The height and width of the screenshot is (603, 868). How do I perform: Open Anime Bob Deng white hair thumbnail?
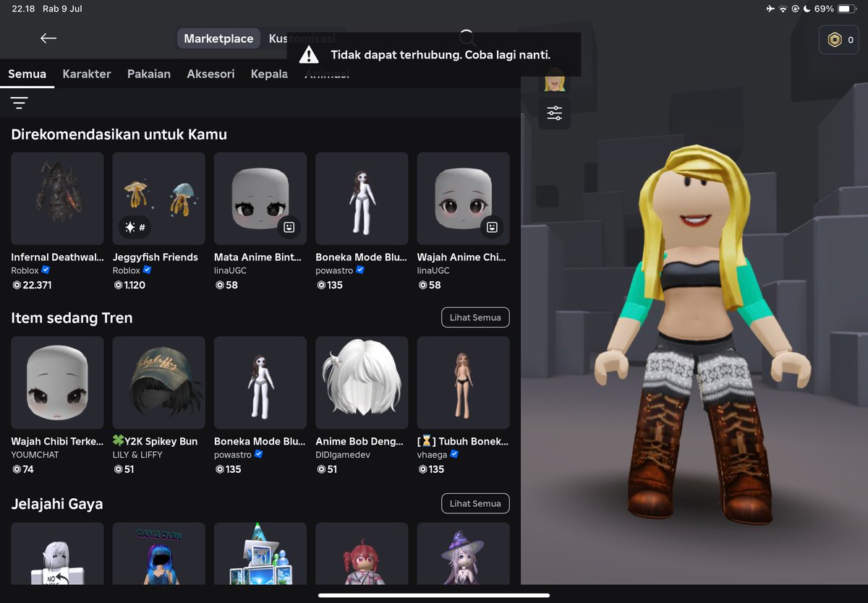[x=362, y=382]
